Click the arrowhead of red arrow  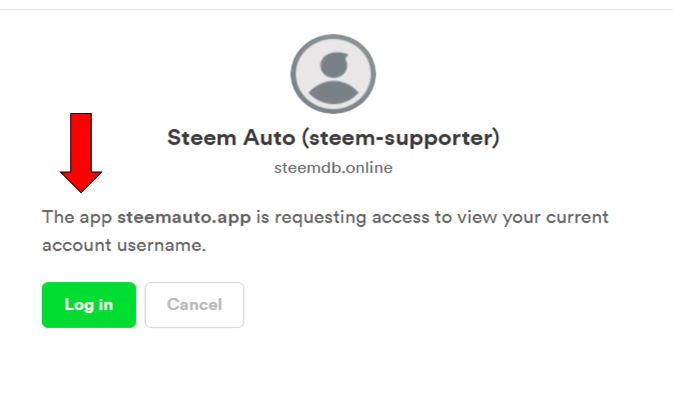point(81,182)
